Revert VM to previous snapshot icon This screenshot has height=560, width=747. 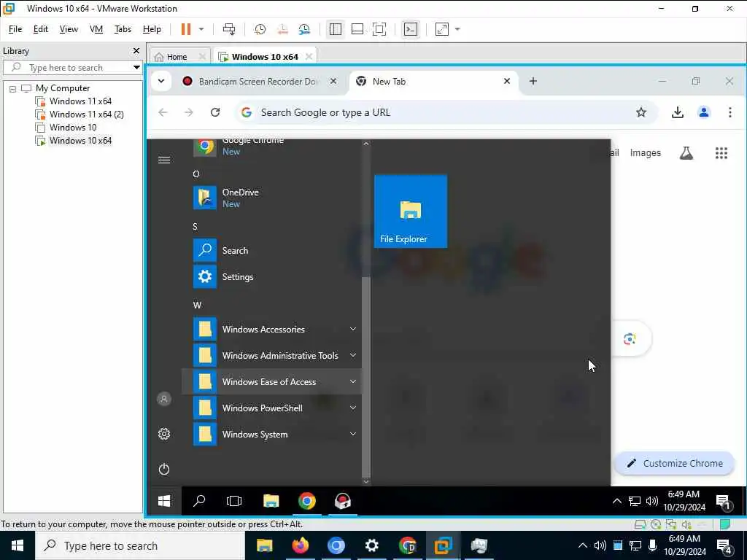click(282, 29)
